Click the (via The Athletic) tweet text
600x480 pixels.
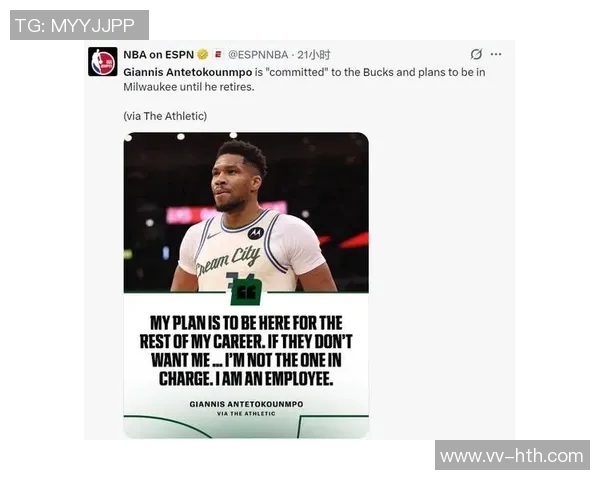(165, 116)
